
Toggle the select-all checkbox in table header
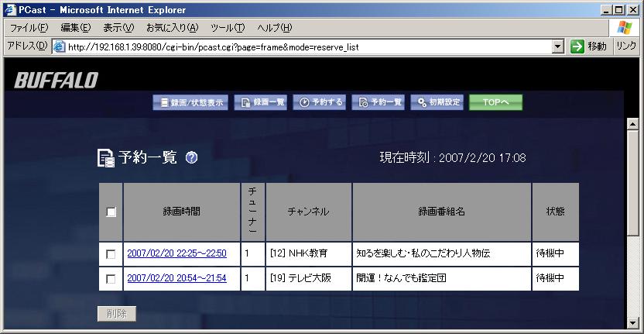[111, 212]
